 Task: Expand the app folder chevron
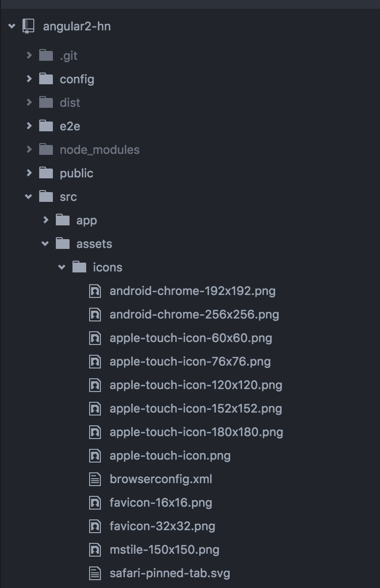pyautogui.click(x=46, y=220)
